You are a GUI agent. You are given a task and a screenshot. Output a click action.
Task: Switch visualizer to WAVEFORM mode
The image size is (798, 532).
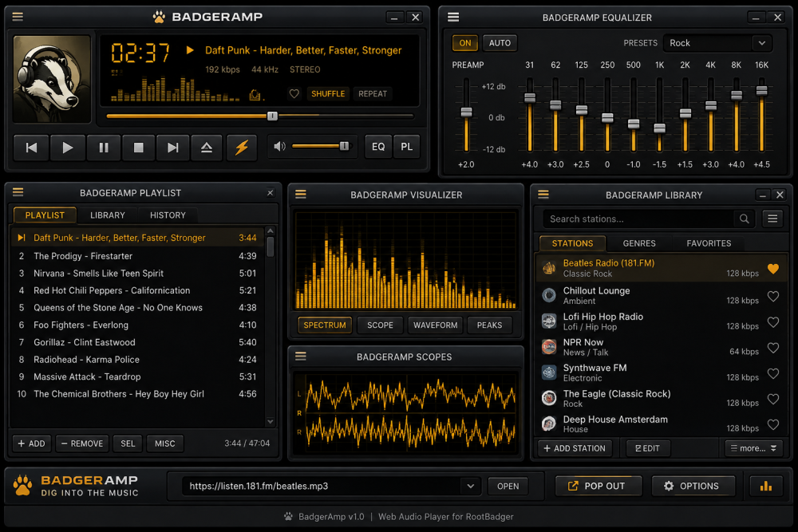pos(435,325)
